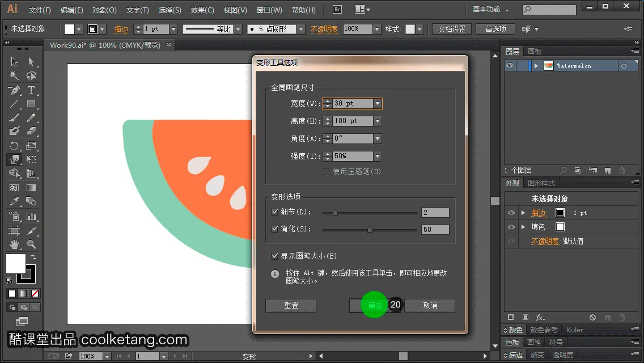The height and width of the screenshot is (363, 644).
Task: Select the Eyedropper tool
Action: 14,201
